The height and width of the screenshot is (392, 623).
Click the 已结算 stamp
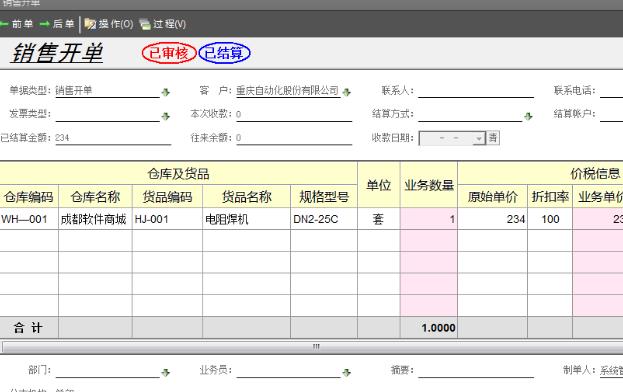click(224, 53)
